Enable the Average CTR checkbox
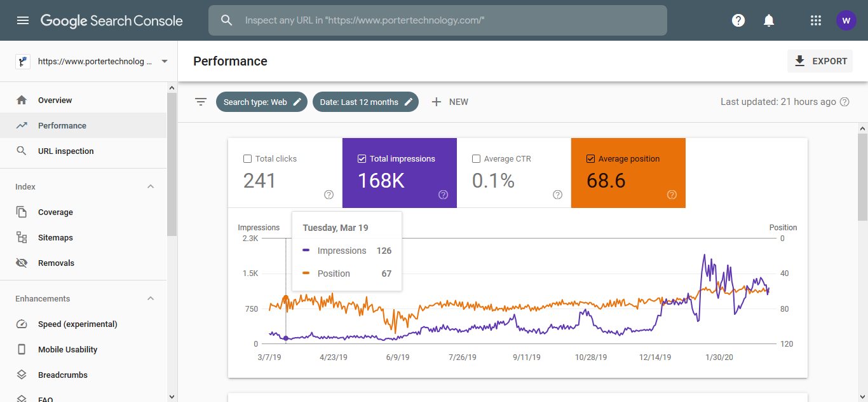 477,159
